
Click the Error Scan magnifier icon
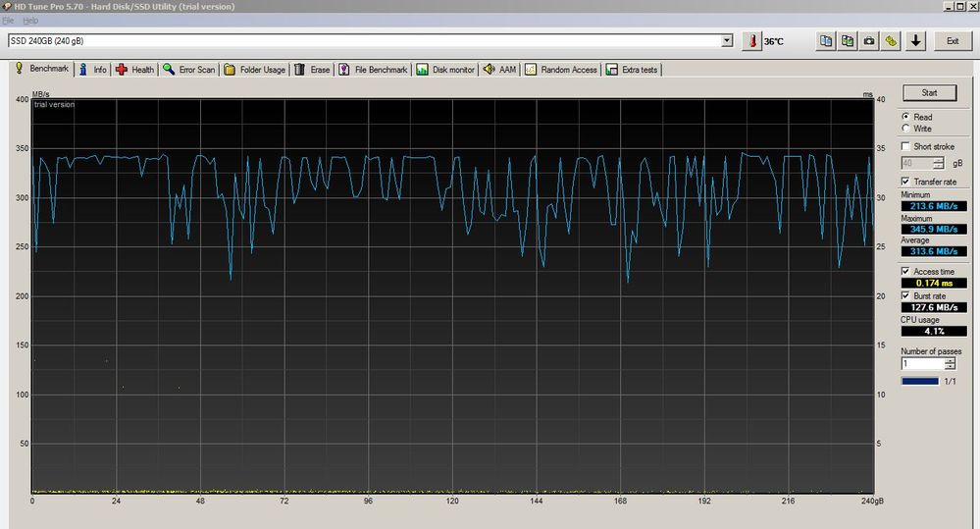tap(169, 70)
